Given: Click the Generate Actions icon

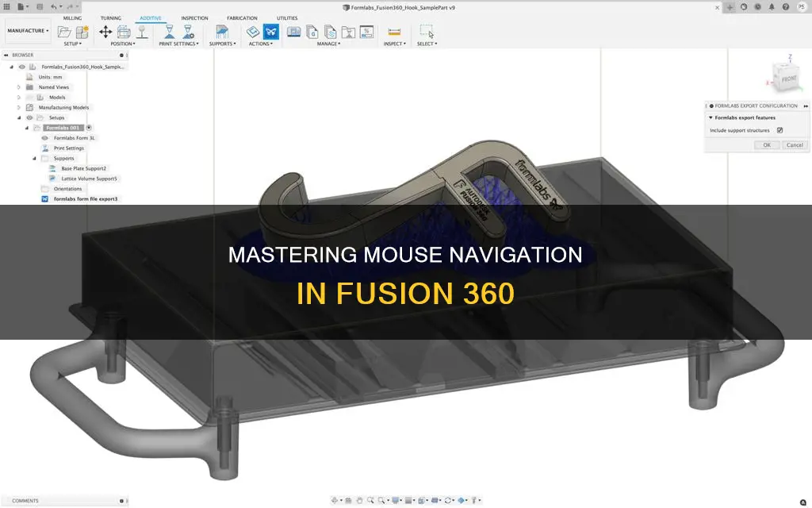Looking at the screenshot, I should [x=253, y=32].
